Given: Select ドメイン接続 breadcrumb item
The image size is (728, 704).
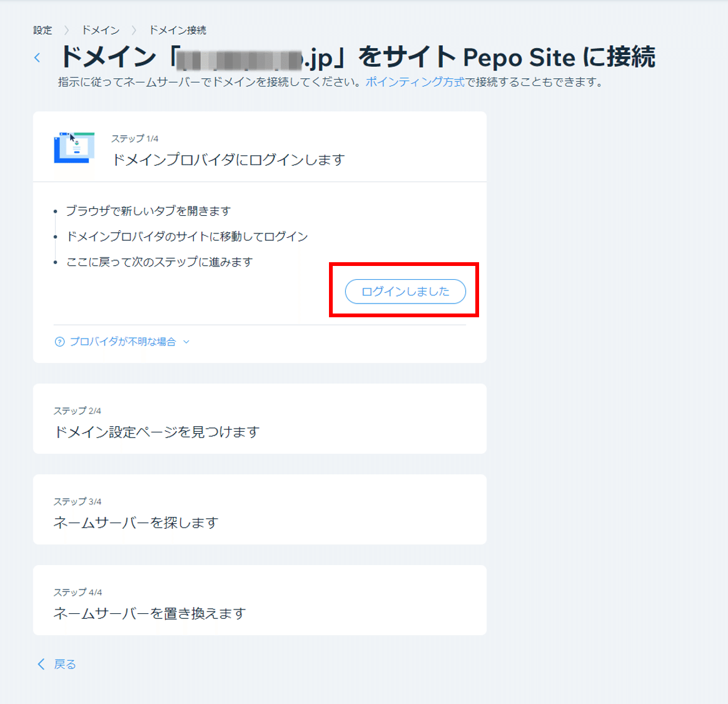Looking at the screenshot, I should tap(178, 30).
